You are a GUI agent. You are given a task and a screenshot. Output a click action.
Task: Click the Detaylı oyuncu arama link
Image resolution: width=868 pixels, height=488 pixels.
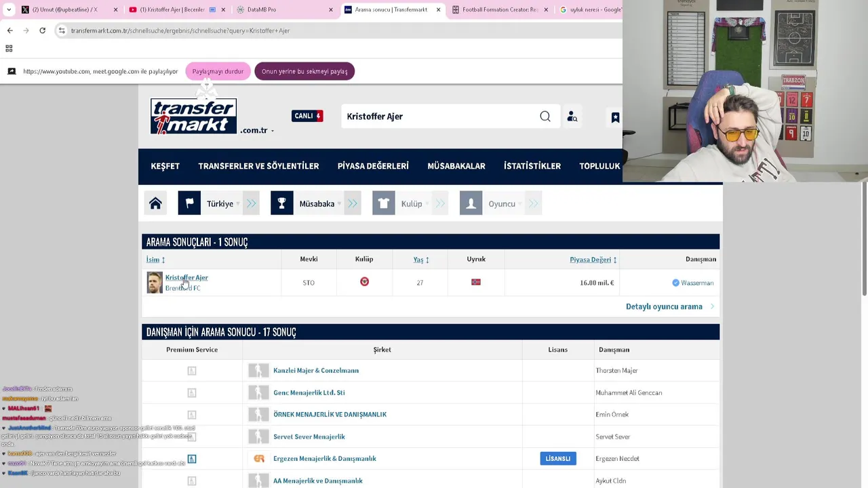point(664,306)
